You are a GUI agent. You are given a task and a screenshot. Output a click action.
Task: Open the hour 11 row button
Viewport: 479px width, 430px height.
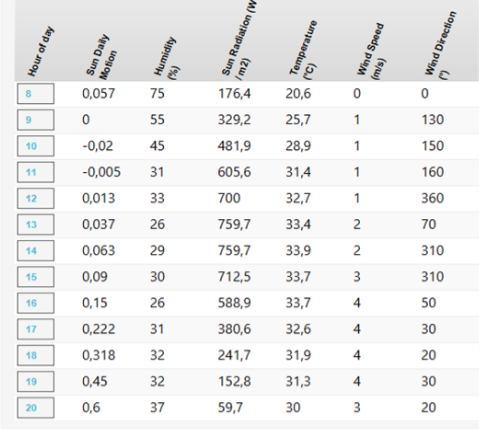36,172
